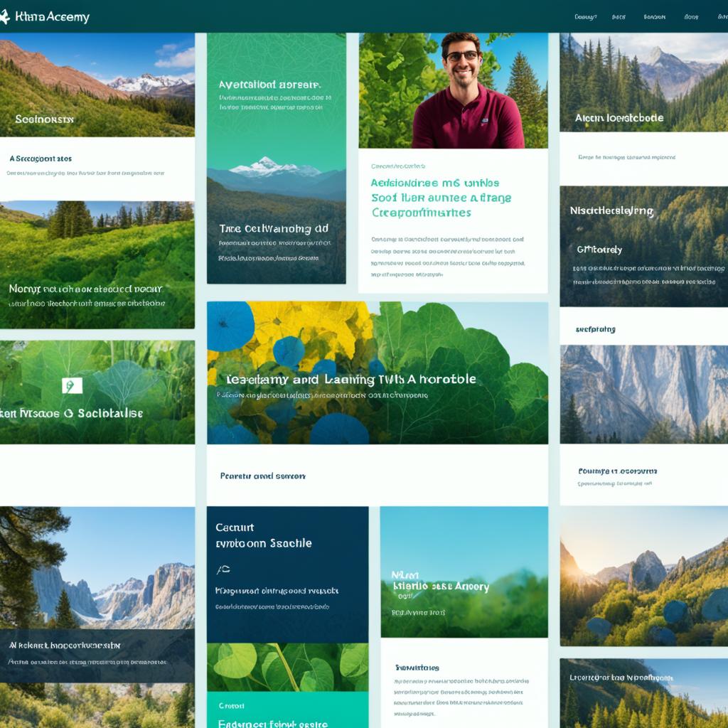Open the fourth navigation item in the header
728x728 pixels.
(x=691, y=17)
